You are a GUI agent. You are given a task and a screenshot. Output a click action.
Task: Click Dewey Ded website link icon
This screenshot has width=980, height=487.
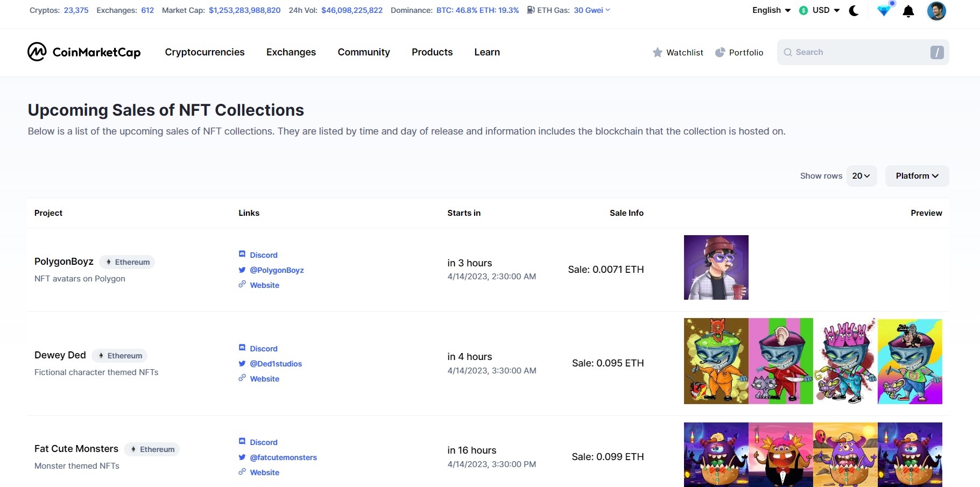click(242, 378)
